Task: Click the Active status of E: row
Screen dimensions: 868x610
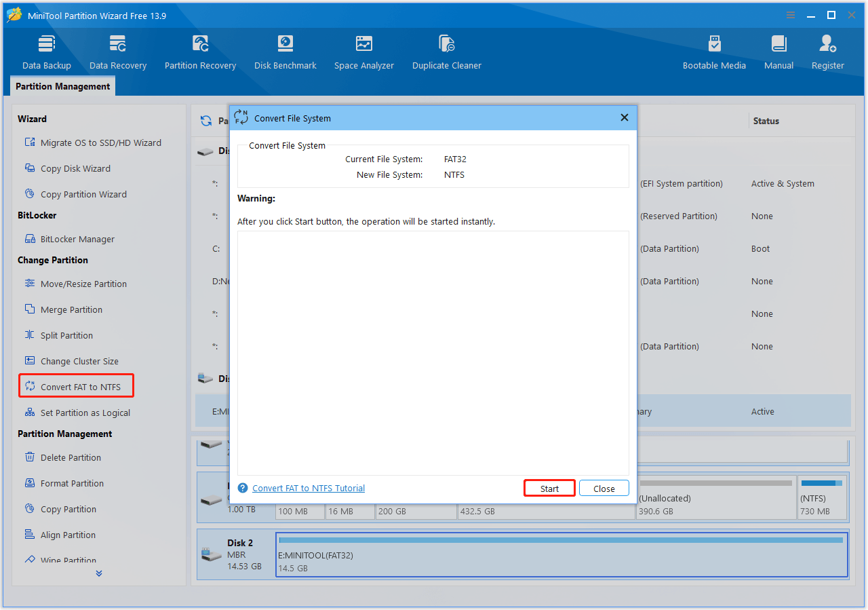Action: coord(763,411)
